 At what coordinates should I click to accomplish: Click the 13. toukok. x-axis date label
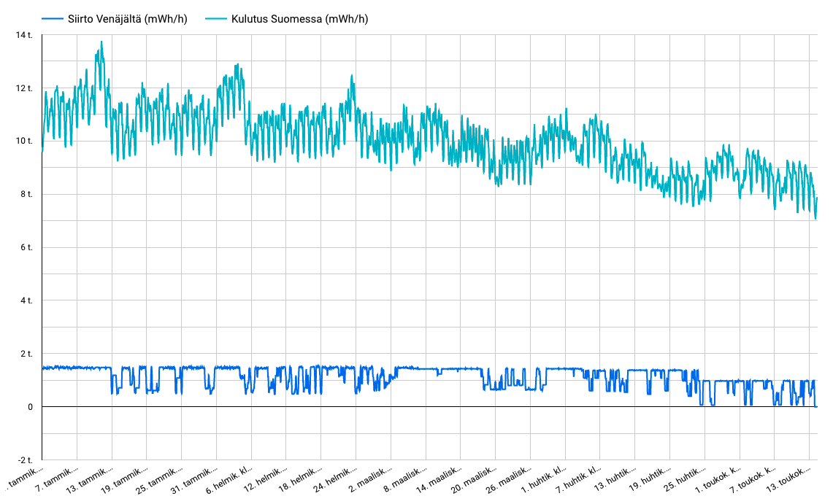pos(788,479)
